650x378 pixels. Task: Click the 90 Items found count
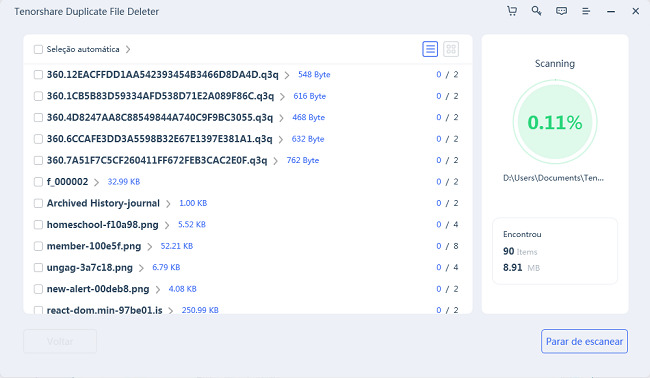click(520, 252)
